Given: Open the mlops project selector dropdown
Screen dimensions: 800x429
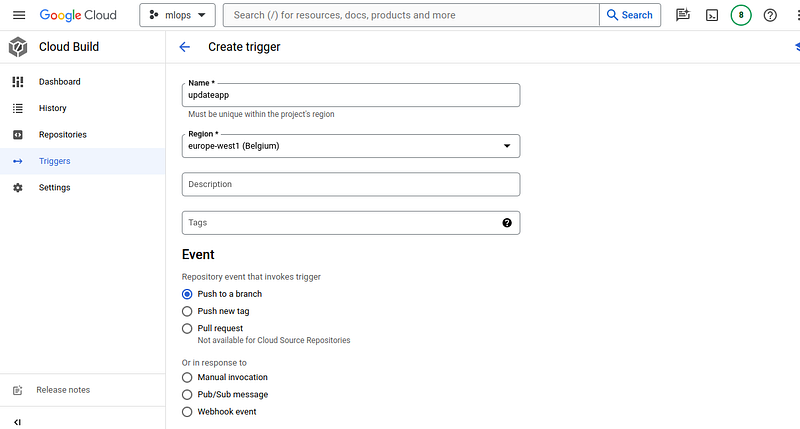Looking at the screenshot, I should (178, 15).
